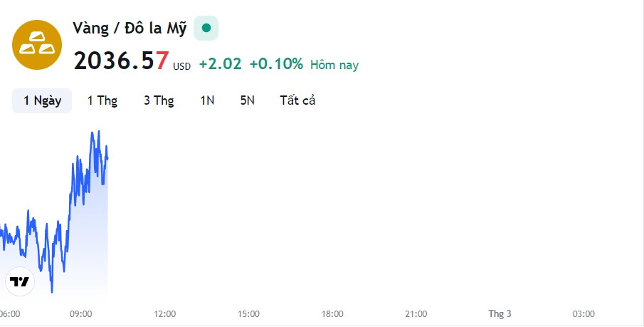Open the TradingView logo badge
The height and width of the screenshot is (327, 644).
(20, 281)
